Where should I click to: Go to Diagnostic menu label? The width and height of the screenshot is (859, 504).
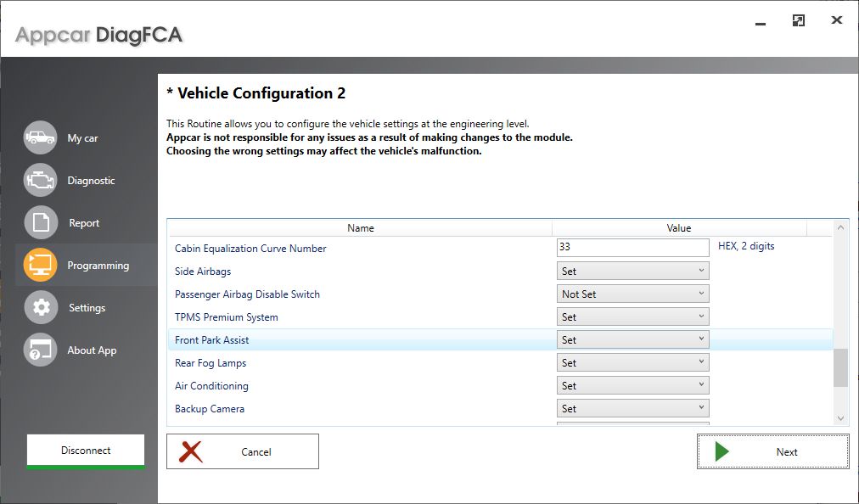91,180
